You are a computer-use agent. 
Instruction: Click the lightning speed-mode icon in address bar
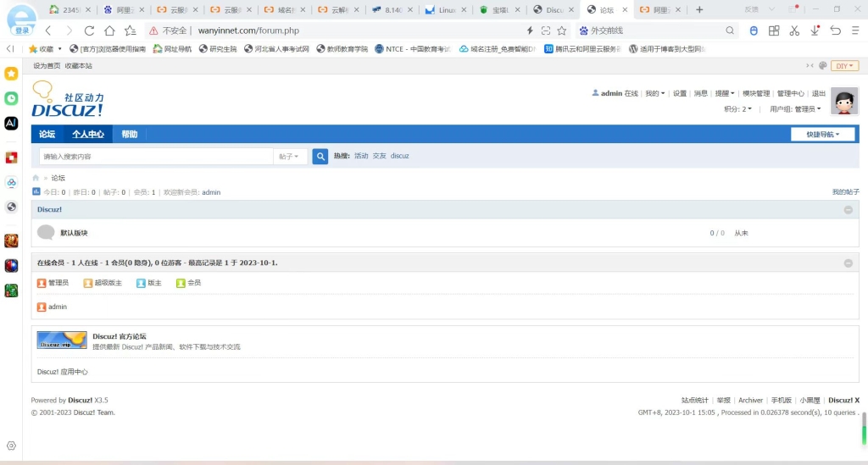tap(530, 30)
